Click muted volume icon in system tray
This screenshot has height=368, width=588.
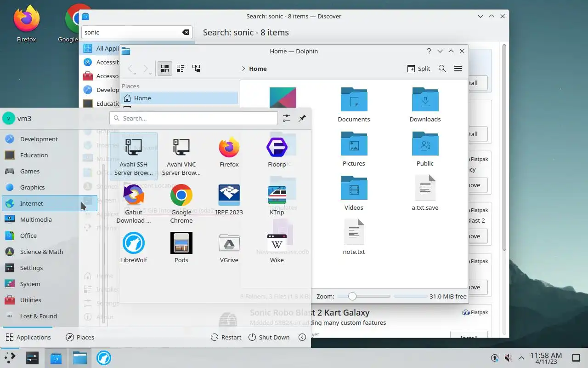508,358
